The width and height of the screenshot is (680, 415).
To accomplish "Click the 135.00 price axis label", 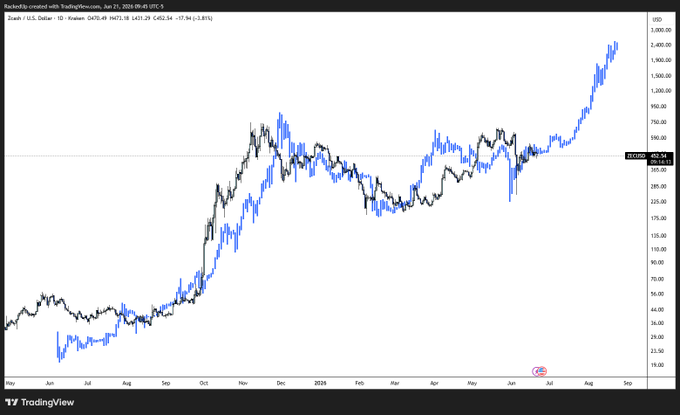I will click(659, 236).
